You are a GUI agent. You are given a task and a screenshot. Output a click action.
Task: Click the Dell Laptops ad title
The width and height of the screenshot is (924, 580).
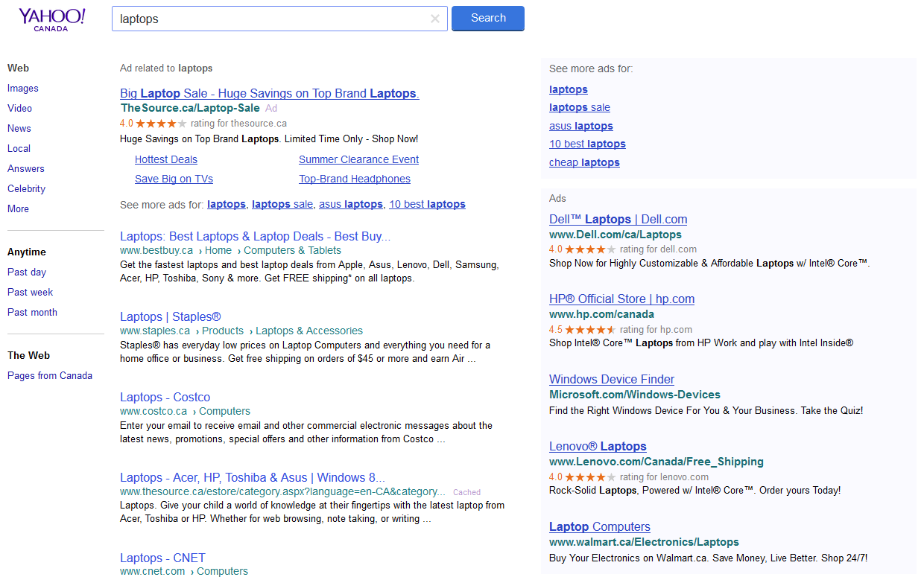tap(618, 220)
